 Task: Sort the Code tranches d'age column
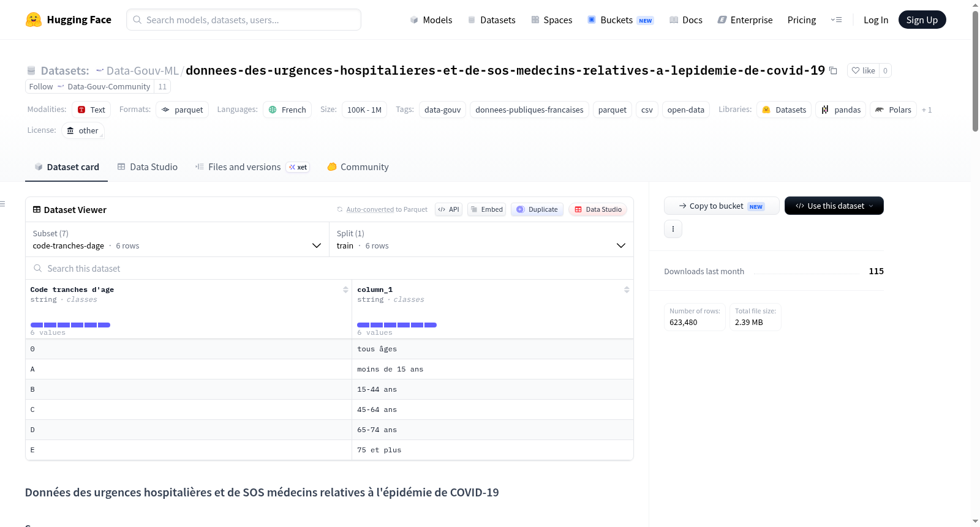click(345, 290)
